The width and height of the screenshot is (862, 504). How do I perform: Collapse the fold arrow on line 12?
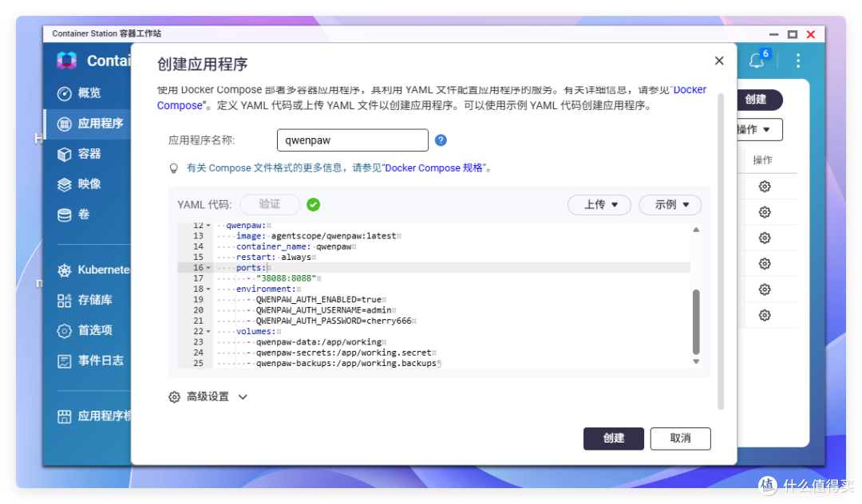tap(208, 226)
